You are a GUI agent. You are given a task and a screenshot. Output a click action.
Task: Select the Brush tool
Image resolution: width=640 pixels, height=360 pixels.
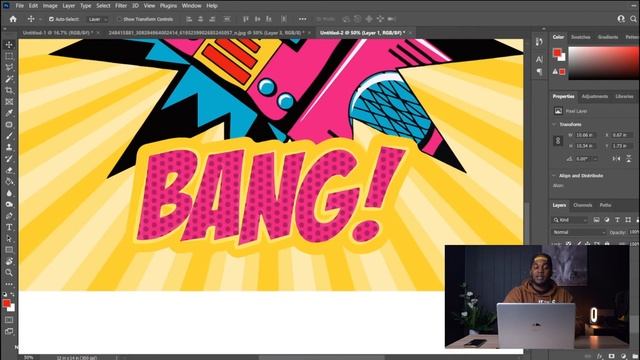(x=9, y=136)
